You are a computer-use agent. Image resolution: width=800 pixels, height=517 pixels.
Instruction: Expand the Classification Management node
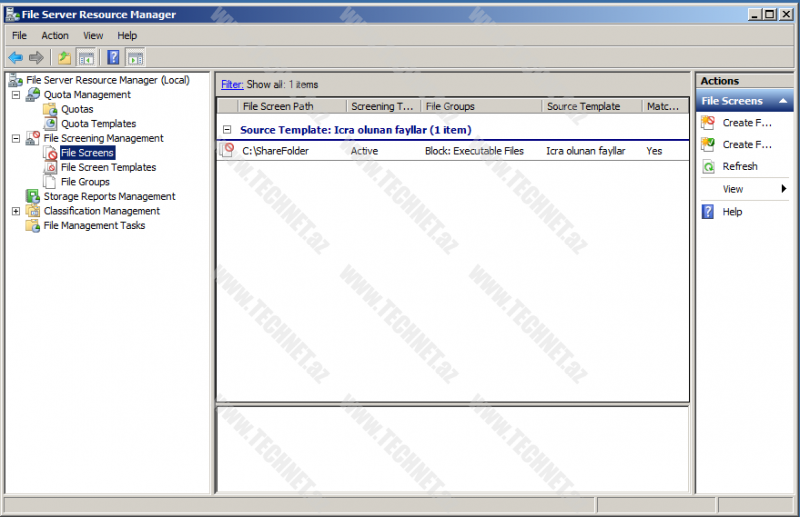click(x=16, y=211)
